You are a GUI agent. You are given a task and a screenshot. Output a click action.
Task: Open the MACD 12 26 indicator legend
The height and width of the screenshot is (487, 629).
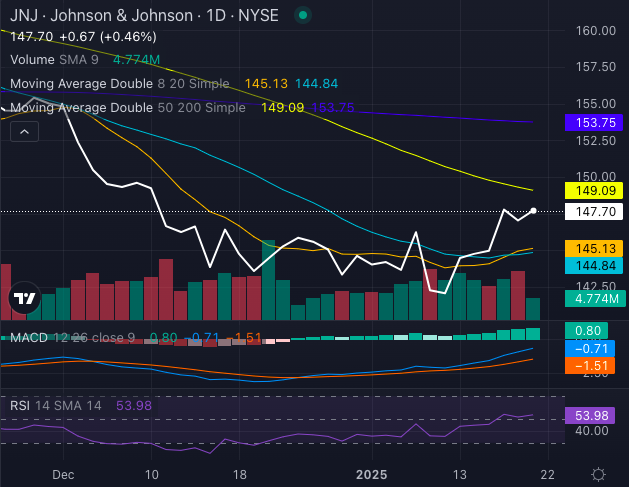pos(70,337)
